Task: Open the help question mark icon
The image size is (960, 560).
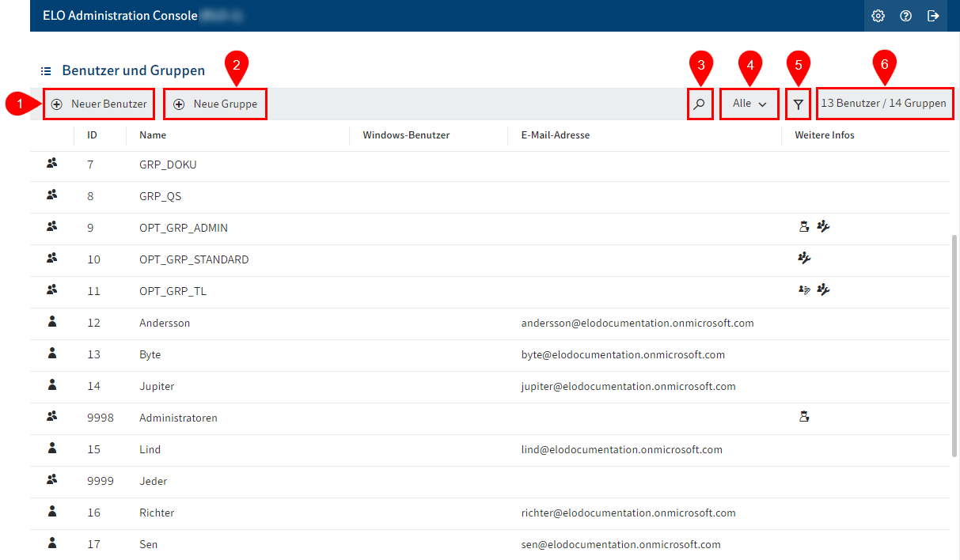Action: click(905, 16)
